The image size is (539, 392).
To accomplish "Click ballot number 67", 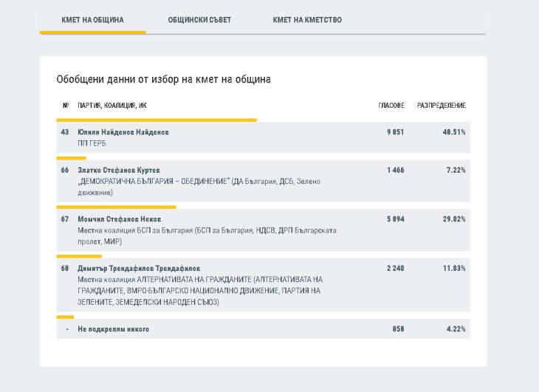I will coord(65,219).
